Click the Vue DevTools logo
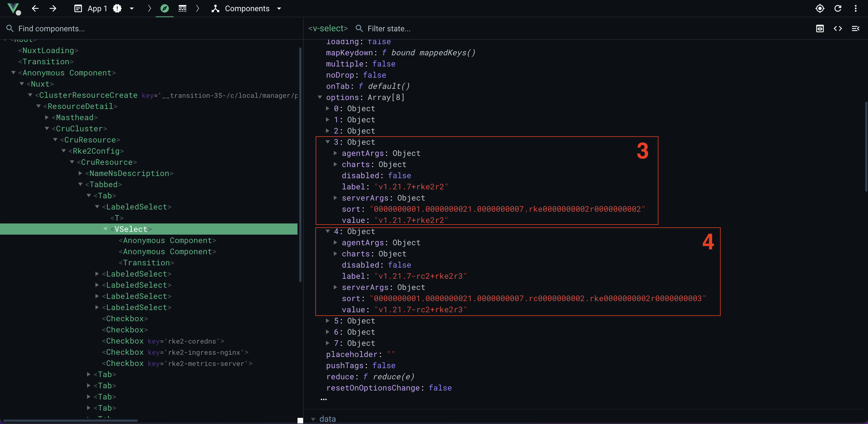Viewport: 868px width, 424px height. click(x=13, y=9)
